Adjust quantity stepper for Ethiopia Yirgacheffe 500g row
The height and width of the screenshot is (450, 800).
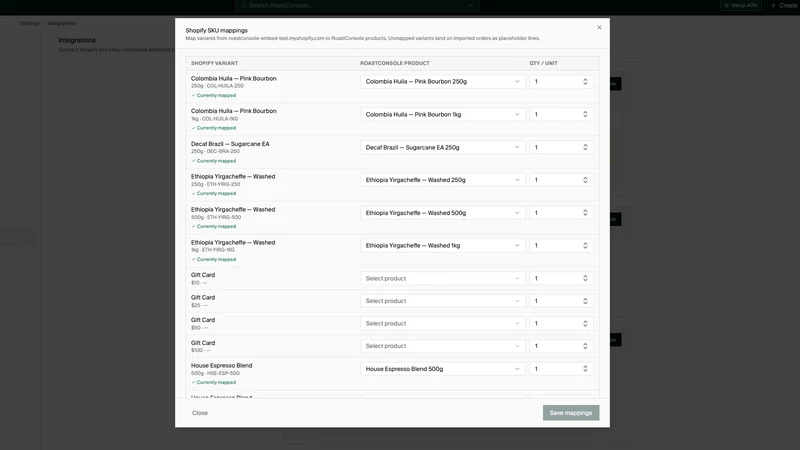tap(585, 213)
